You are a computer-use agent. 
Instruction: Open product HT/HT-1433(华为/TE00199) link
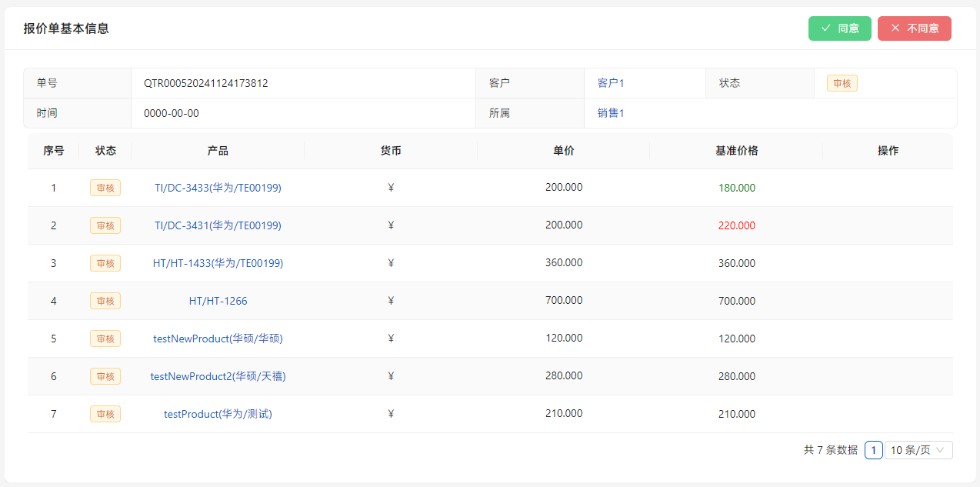218,263
